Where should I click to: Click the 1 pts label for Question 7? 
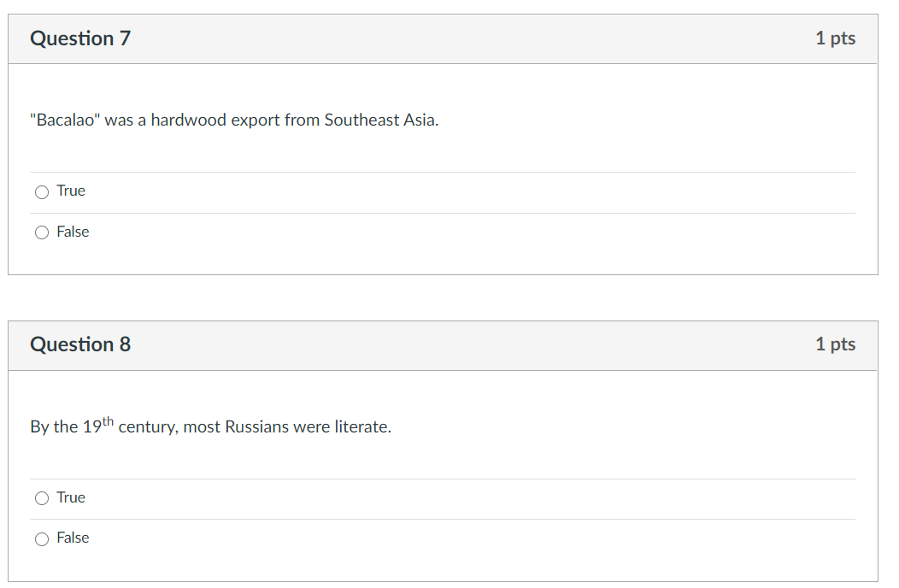pyautogui.click(x=836, y=38)
